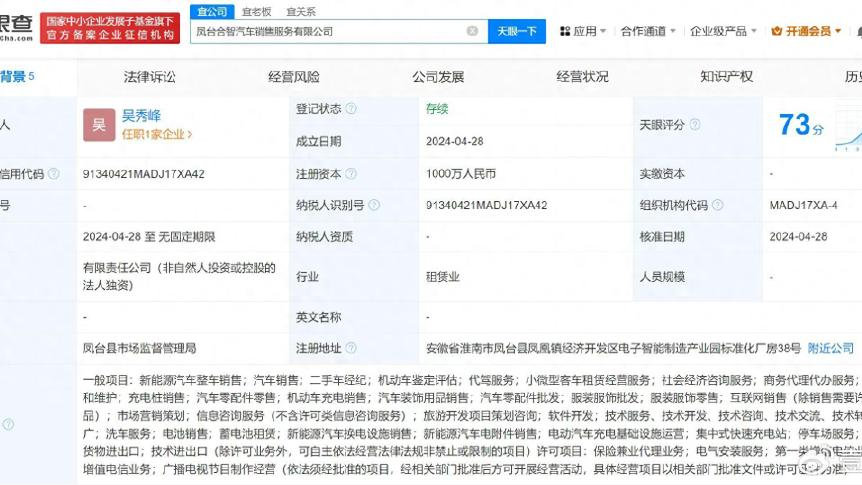Open the 经营风险 section tab
The image size is (862, 485).
[294, 77]
